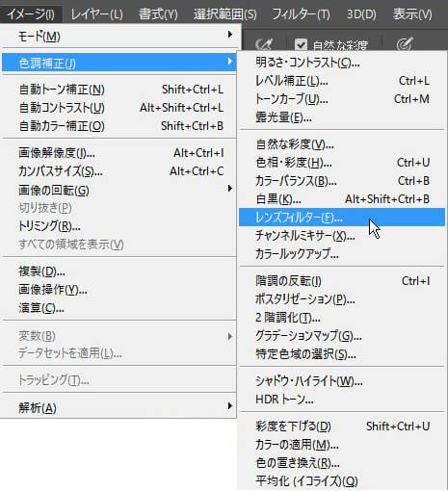Click カンバスサイズ(S)... menu entry
Image resolution: width=448 pixels, height=491 pixels.
click(x=119, y=171)
